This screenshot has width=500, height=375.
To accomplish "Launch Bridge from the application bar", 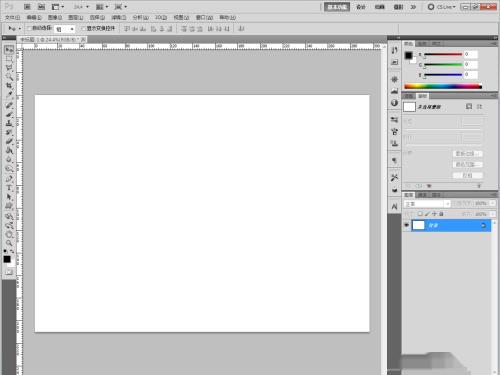I will [27, 7].
